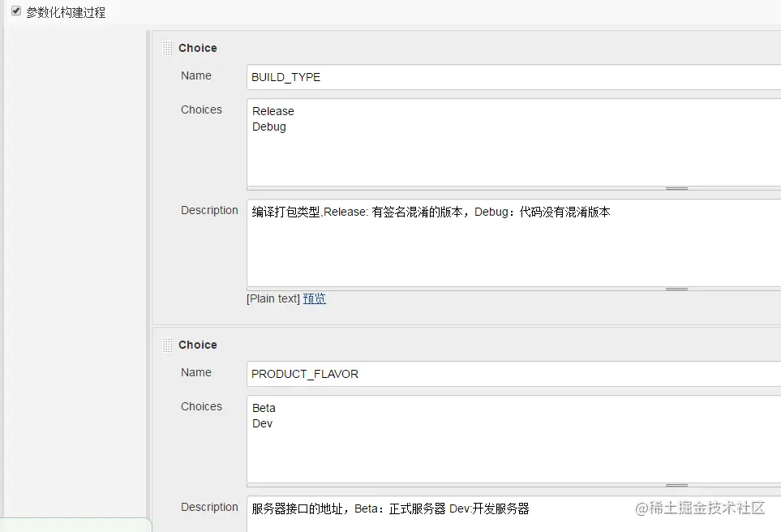The image size is (781, 532).
Task: Click the 'Debug' line in Choices
Action: click(269, 127)
